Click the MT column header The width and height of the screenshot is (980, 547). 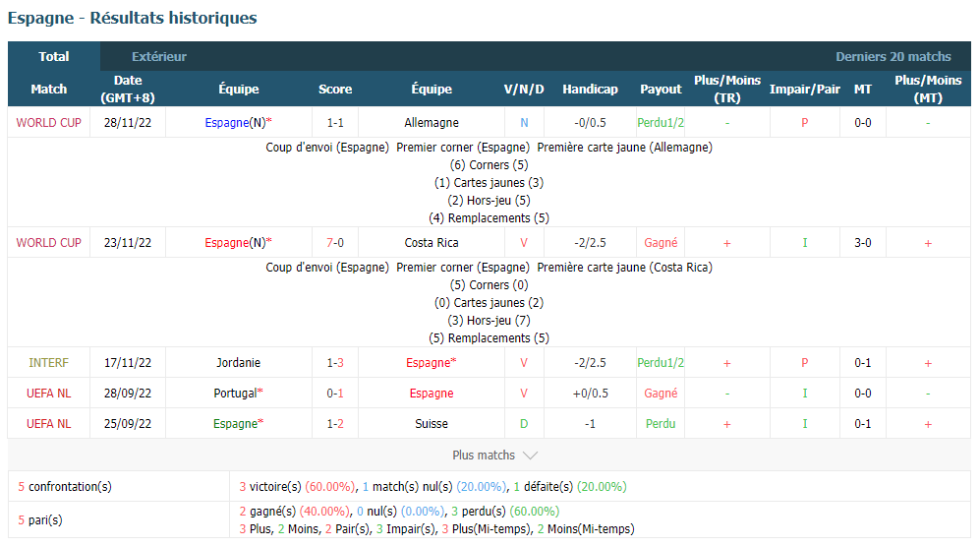pos(862,89)
